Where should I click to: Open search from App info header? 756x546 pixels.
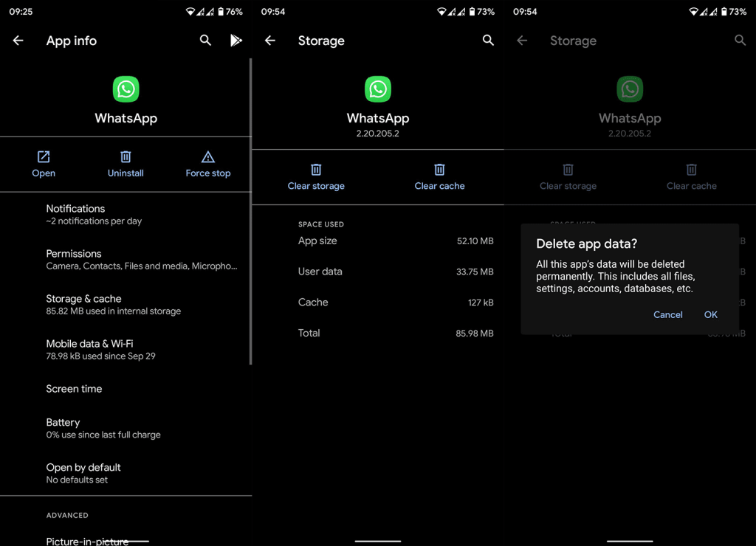pos(205,41)
